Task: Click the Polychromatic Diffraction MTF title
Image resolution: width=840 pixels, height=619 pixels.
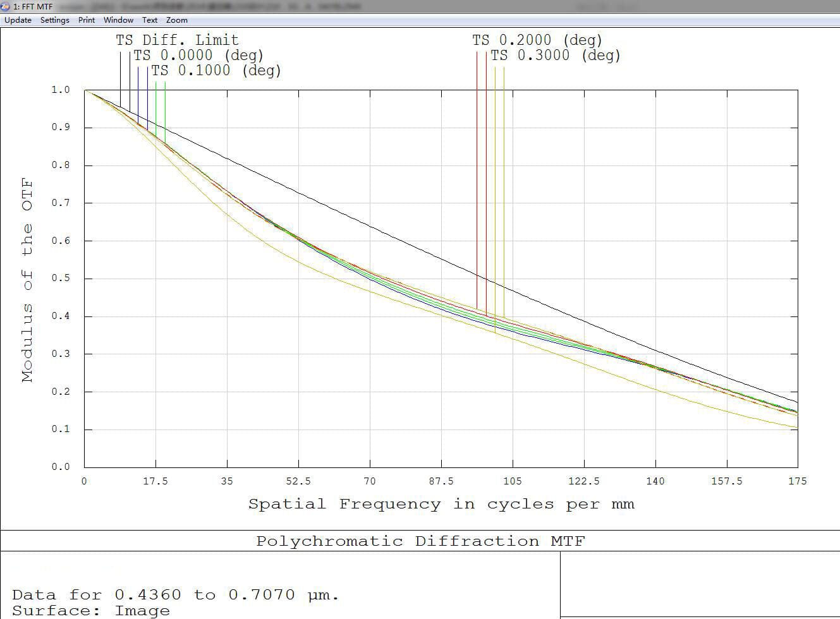Action: [x=420, y=541]
